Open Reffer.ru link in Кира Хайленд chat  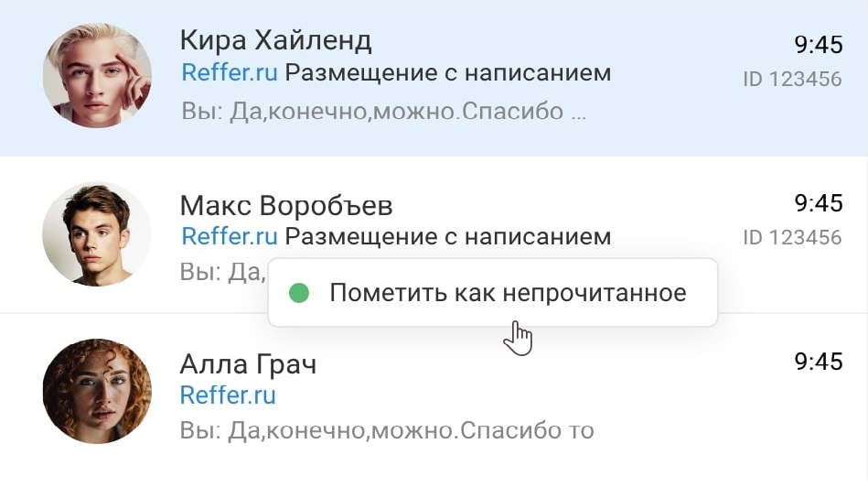click(x=230, y=72)
